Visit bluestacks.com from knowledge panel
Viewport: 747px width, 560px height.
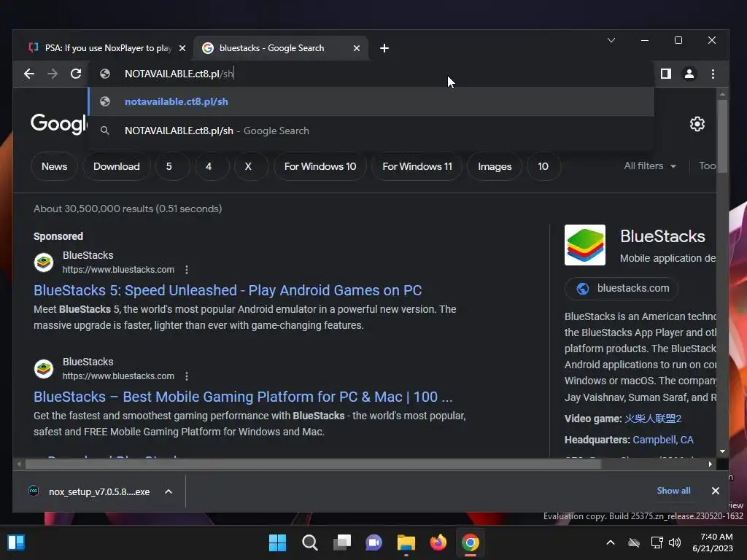[x=622, y=289]
